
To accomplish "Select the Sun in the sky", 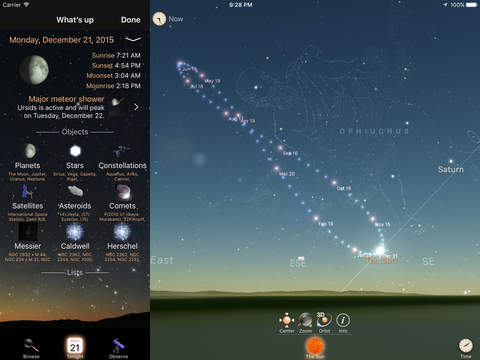I will [x=380, y=251].
